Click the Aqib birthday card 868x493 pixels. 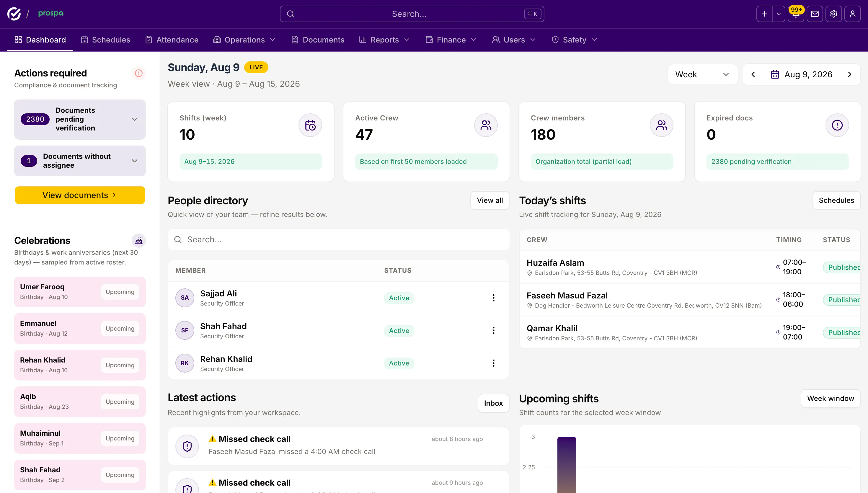pyautogui.click(x=80, y=401)
